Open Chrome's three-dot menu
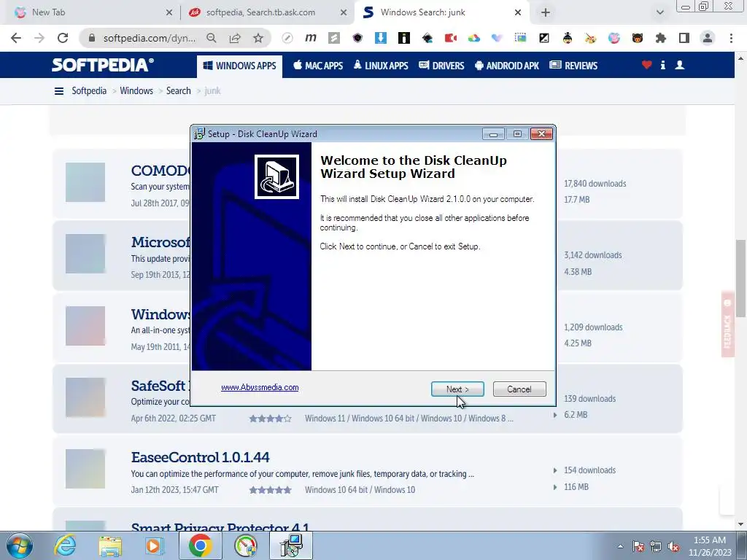Image resolution: width=747 pixels, height=560 pixels. pos(731,38)
